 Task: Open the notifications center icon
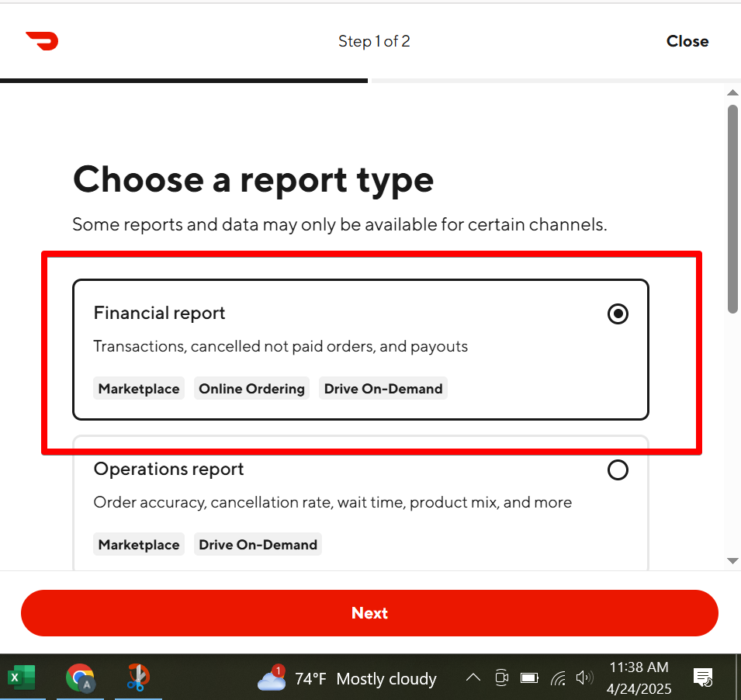coord(703,677)
